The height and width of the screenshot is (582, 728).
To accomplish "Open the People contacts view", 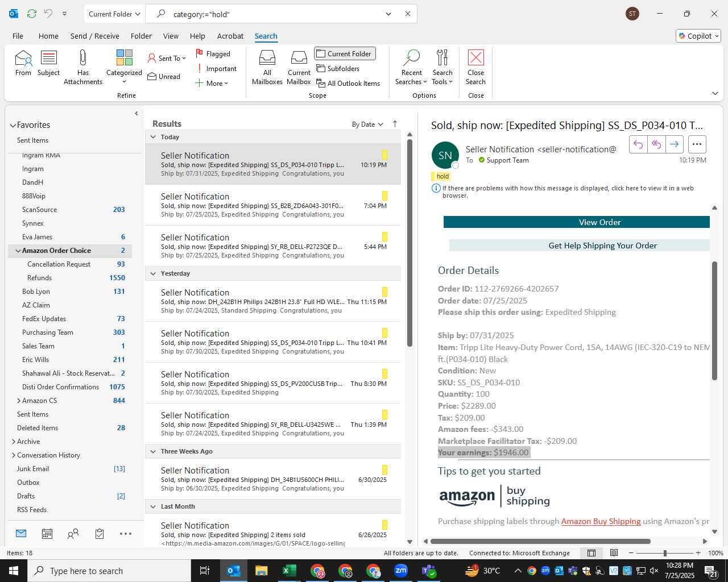I will coord(73,534).
